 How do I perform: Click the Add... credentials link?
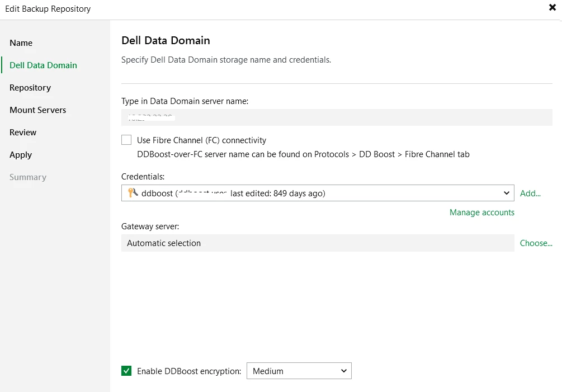(530, 193)
